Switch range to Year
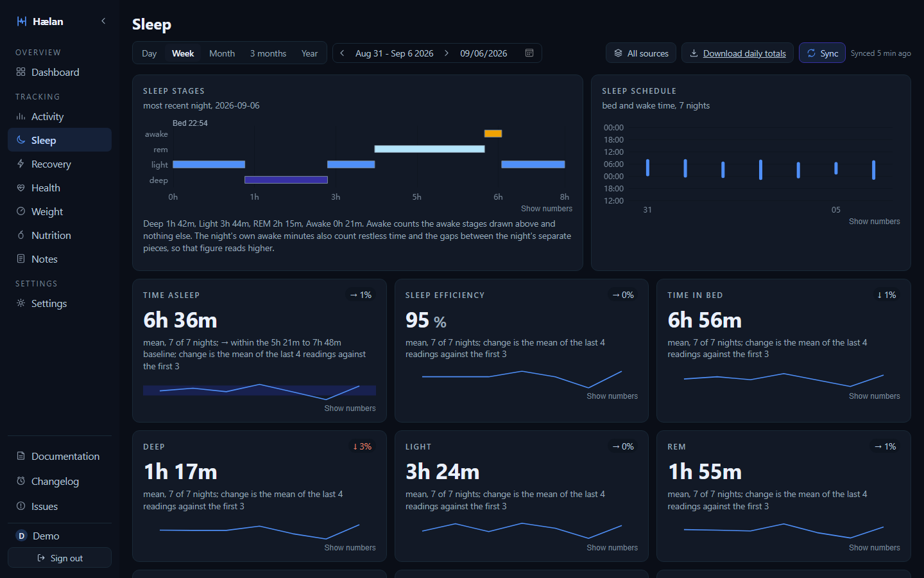The width and height of the screenshot is (924, 578). (310, 53)
